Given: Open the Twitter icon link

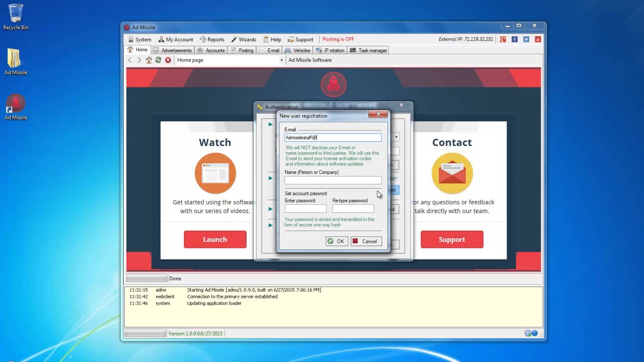Looking at the screenshot, I should click(x=526, y=39).
